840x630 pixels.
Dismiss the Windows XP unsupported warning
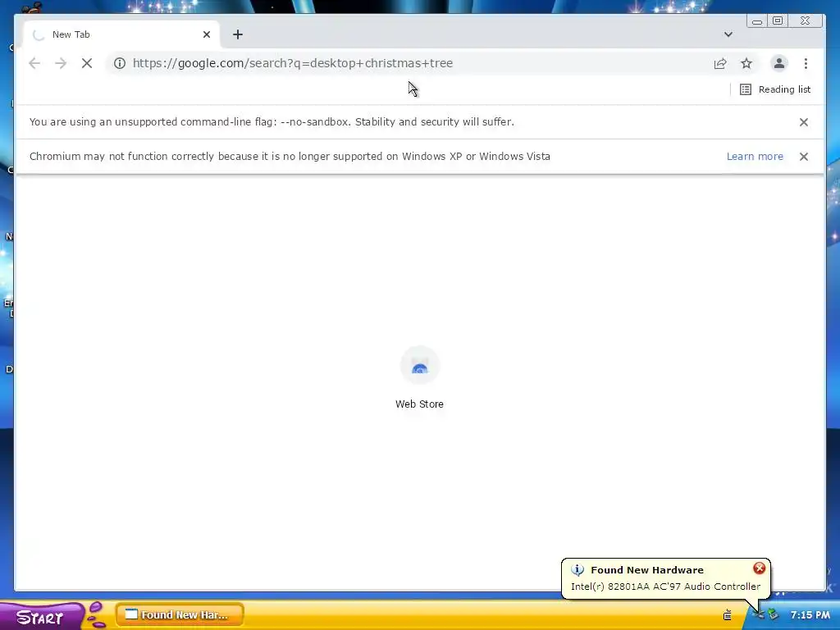point(804,157)
